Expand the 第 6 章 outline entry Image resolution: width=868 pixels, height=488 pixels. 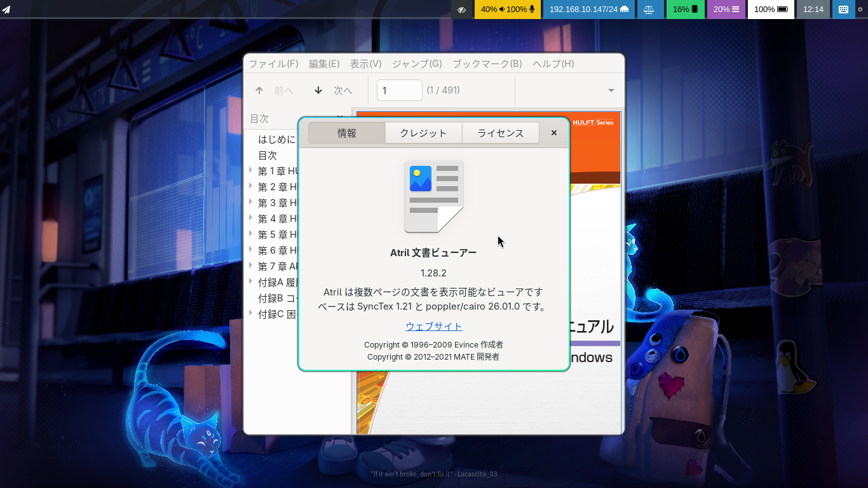point(251,250)
